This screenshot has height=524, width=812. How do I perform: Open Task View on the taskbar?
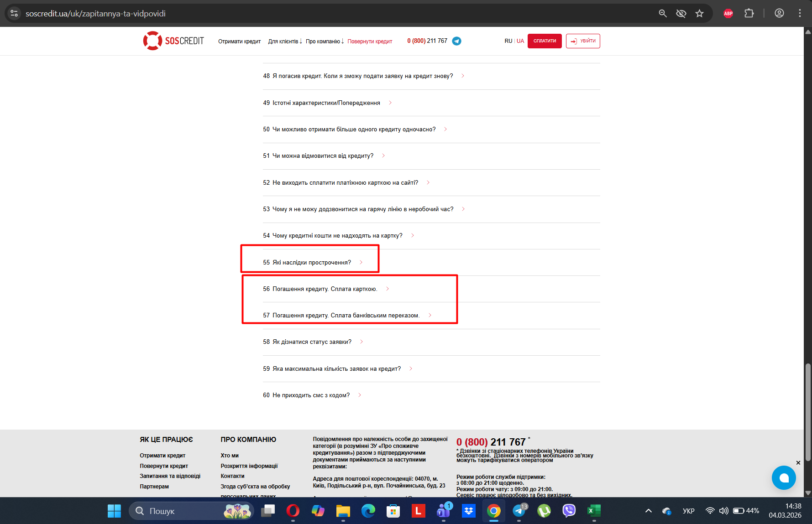[268, 511]
